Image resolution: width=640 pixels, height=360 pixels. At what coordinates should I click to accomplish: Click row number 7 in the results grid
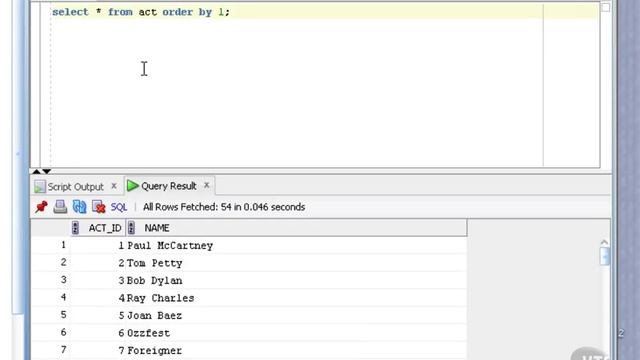63,350
